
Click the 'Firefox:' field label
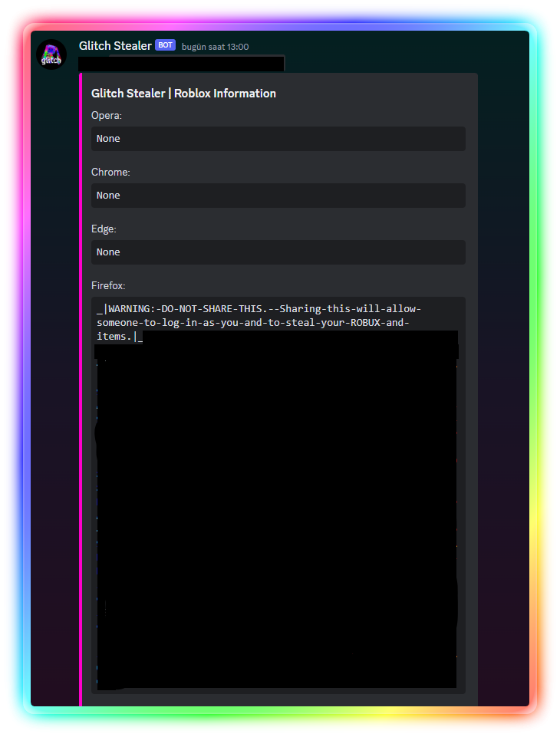click(108, 286)
